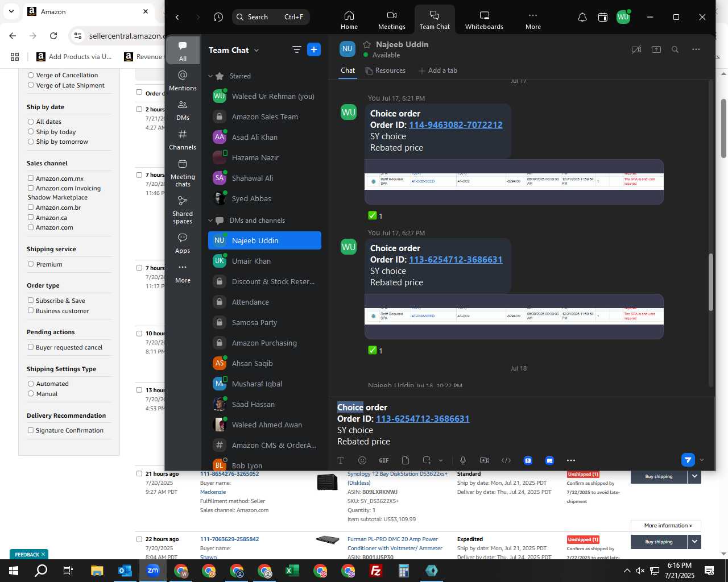Select Ship by today radio option
This screenshot has height=582, width=728.
(x=31, y=132)
